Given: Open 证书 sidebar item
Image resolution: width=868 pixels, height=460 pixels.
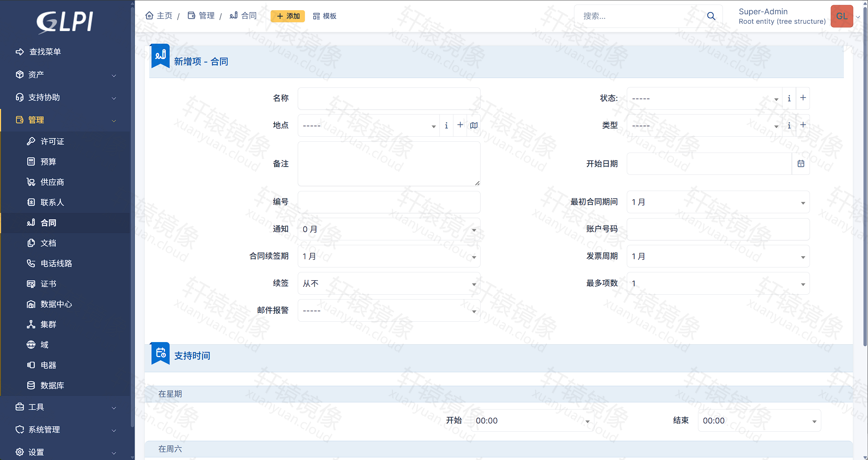Looking at the screenshot, I should pyautogui.click(x=66, y=284).
